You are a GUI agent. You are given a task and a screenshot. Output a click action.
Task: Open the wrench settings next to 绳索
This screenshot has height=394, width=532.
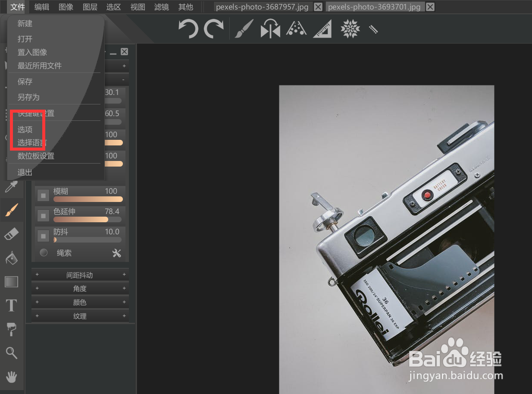click(x=116, y=253)
